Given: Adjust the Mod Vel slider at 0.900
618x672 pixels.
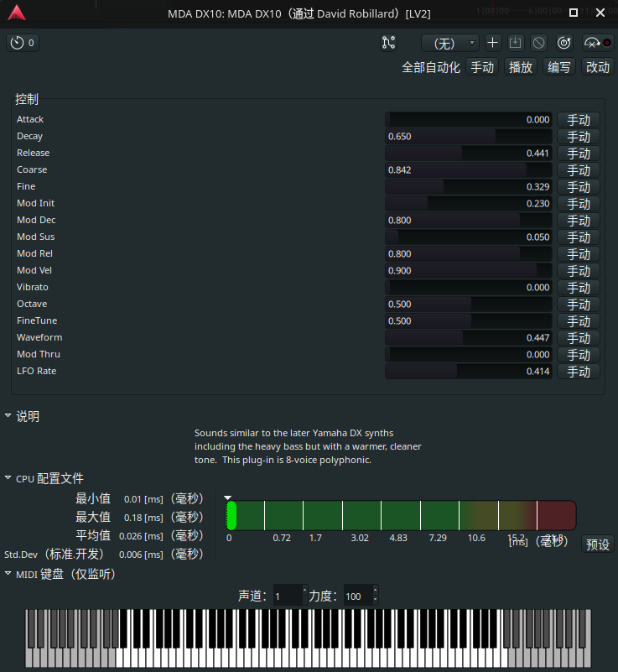Looking at the screenshot, I should 469,270.
